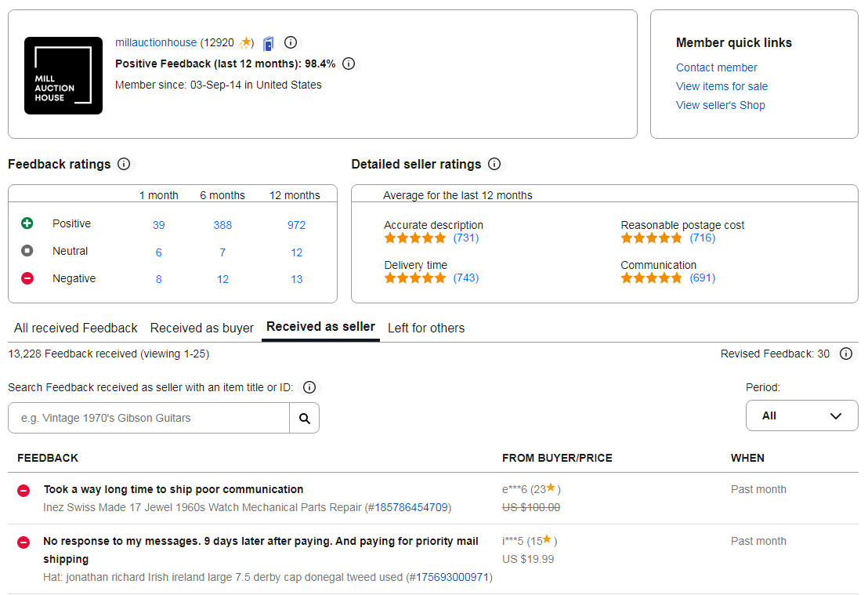Click the Feedback ratings info icon
This screenshot has width=868, height=595.
124,165
